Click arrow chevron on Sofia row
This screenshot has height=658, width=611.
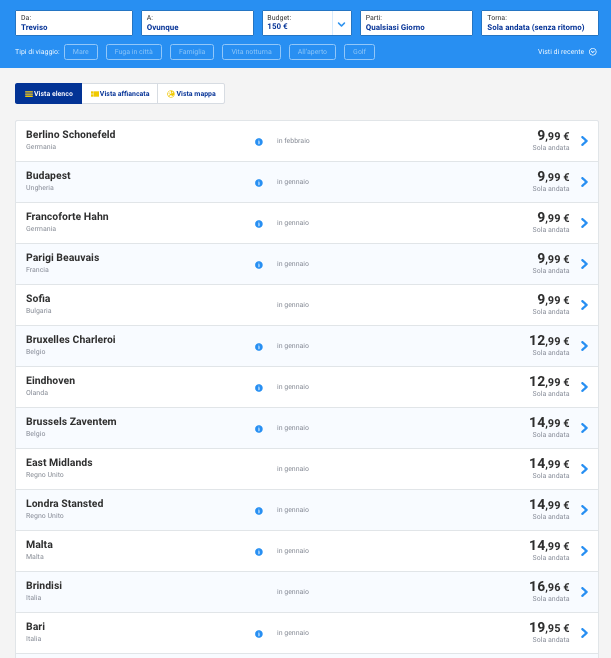(x=584, y=305)
